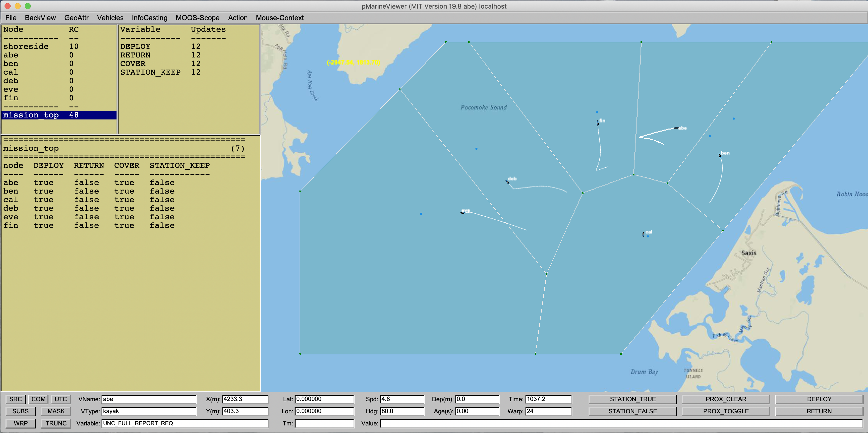Click the Time field showing 1037.2
The height and width of the screenshot is (433, 868).
pos(548,399)
